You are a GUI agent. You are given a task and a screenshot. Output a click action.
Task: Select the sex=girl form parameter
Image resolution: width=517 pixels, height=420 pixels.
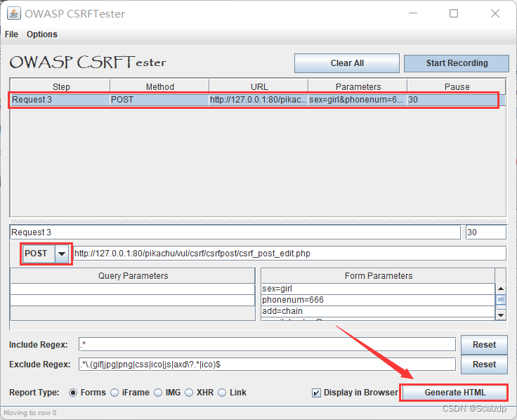click(x=378, y=289)
